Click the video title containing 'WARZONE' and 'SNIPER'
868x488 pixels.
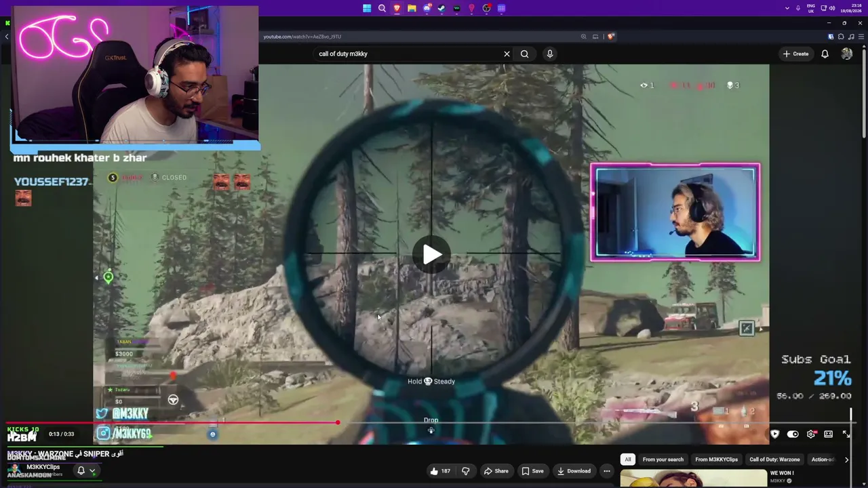pyautogui.click(x=65, y=453)
